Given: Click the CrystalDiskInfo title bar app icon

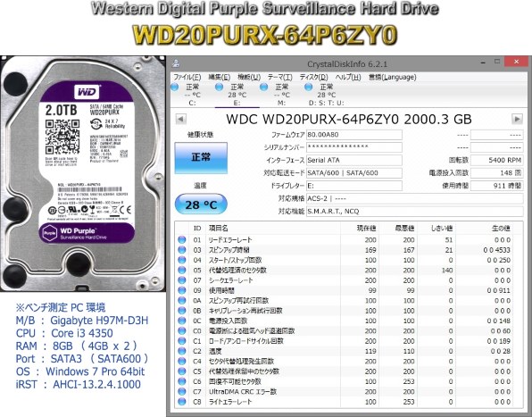Looking at the screenshot, I should click(176, 63).
